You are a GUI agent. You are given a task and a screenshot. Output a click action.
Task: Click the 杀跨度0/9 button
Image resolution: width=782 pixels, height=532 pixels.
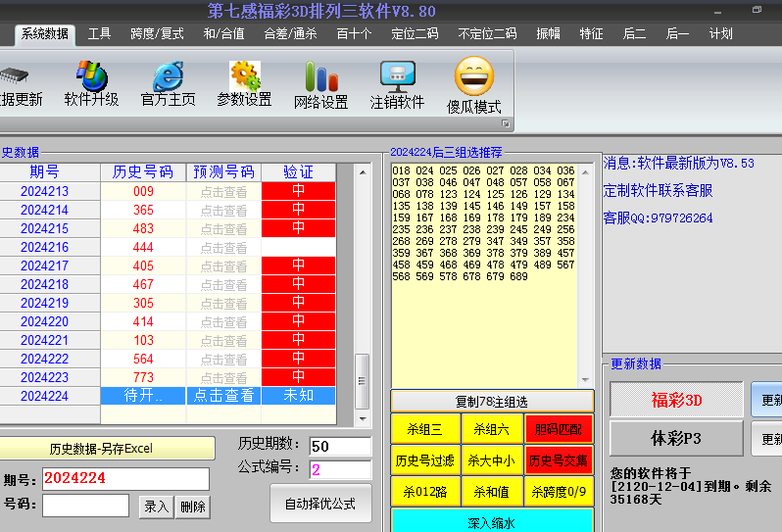(x=559, y=492)
